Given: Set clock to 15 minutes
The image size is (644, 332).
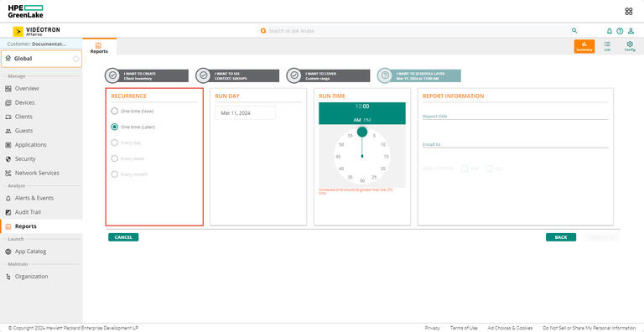Looking at the screenshot, I should tap(386, 157).
